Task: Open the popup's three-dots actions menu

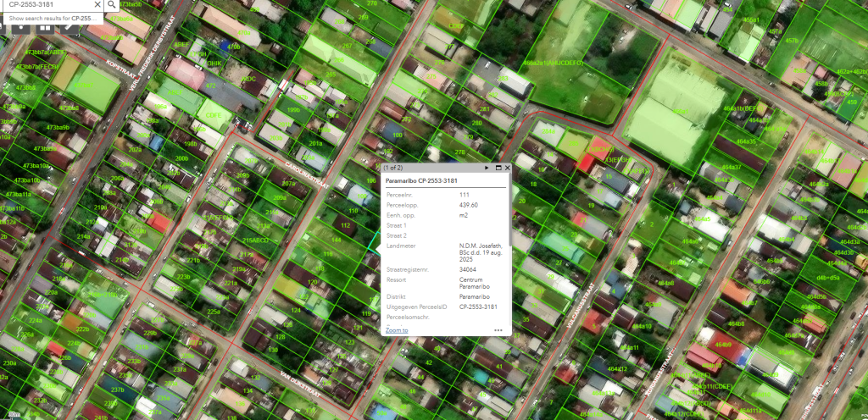Action: (x=498, y=330)
